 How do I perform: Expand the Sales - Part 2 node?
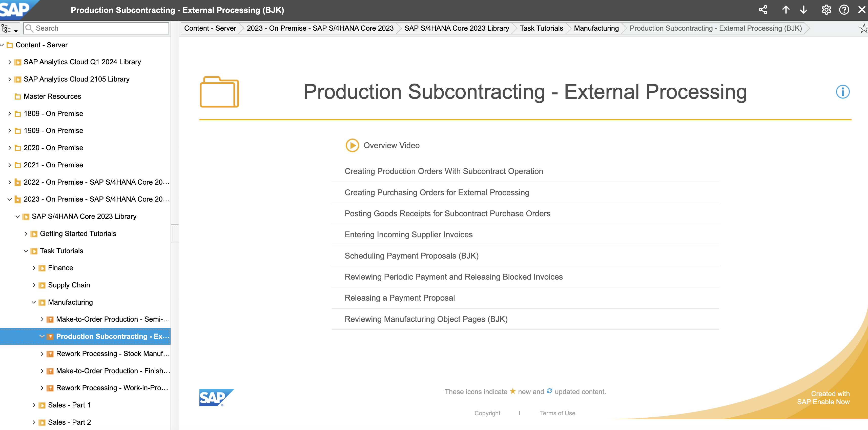pos(34,422)
